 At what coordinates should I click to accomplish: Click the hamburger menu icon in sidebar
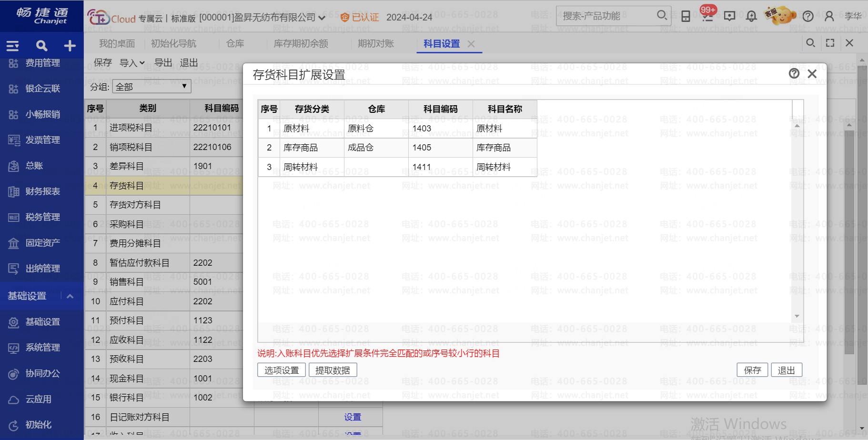(x=12, y=46)
